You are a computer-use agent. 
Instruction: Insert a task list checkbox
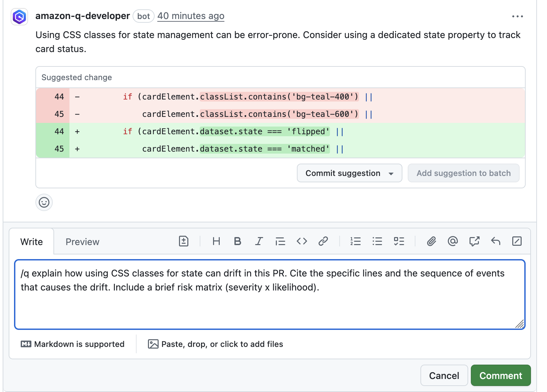[x=399, y=241]
